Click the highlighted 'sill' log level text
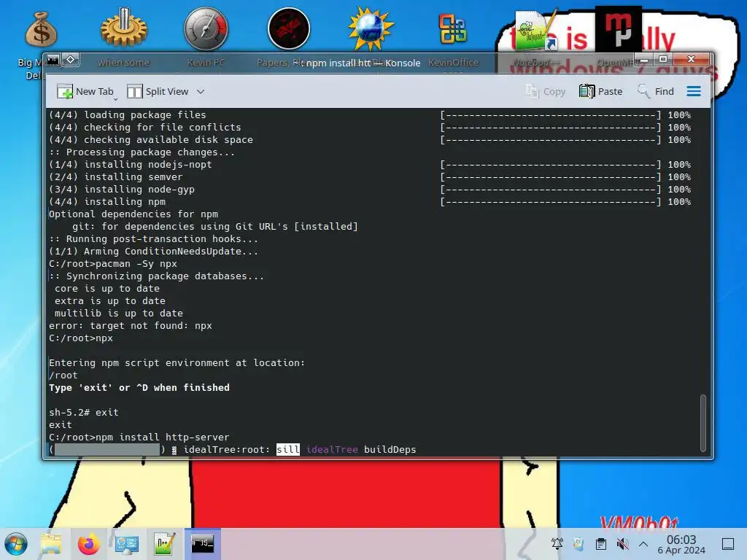Image resolution: width=747 pixels, height=560 pixels. pyautogui.click(x=288, y=449)
